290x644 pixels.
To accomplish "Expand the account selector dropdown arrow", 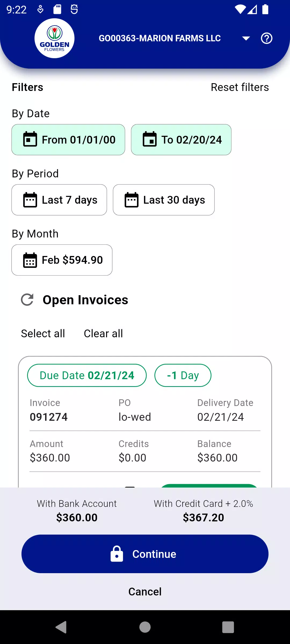I will coord(246,38).
